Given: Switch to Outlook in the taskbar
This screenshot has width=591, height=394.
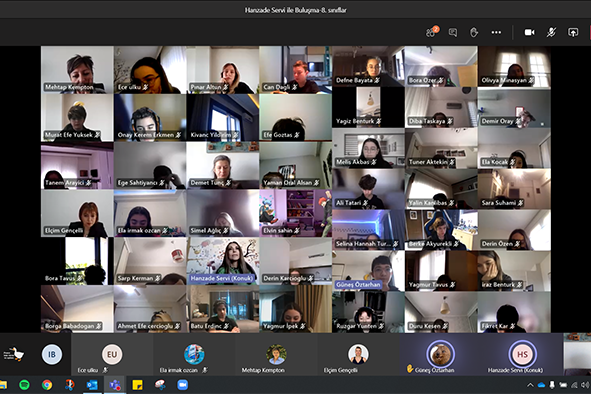Looking at the screenshot, I should tap(92, 385).
